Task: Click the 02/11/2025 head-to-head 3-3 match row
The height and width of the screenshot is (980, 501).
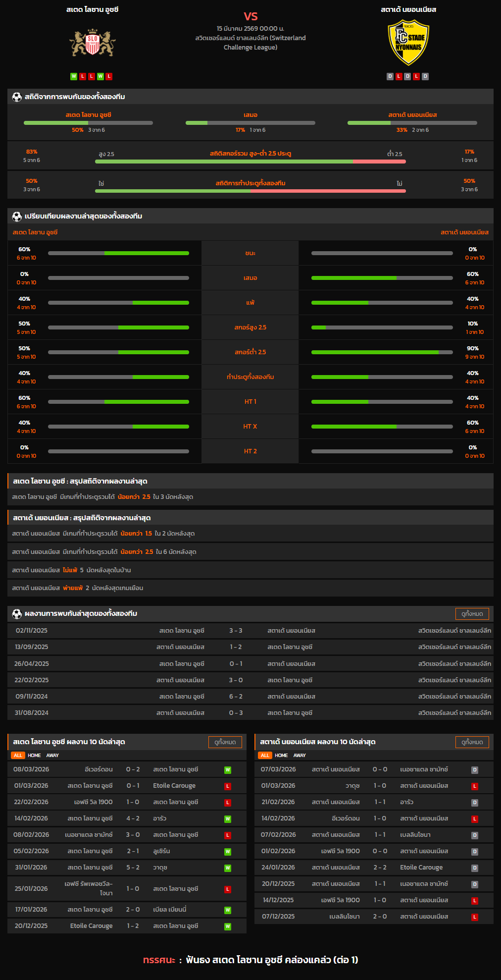Action: coord(250,631)
